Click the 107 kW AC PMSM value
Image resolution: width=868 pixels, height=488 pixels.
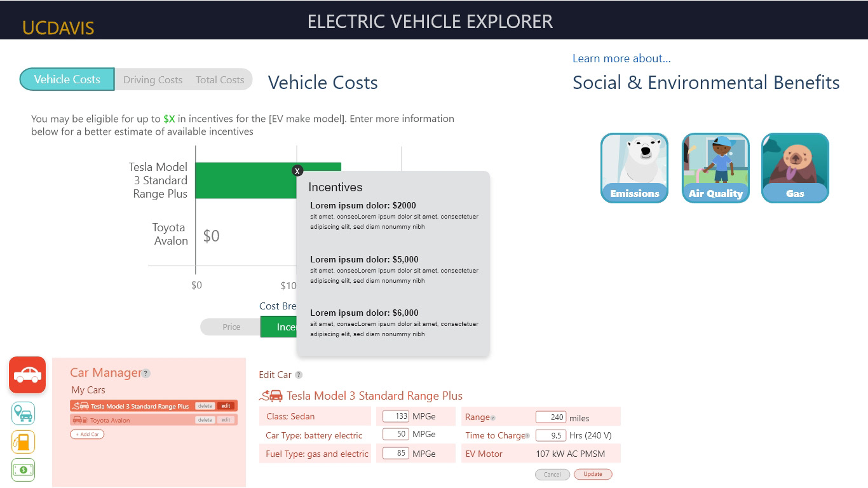click(570, 454)
